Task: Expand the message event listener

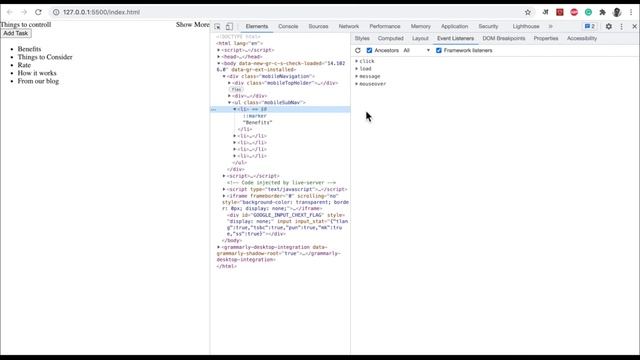Action: coord(357,76)
